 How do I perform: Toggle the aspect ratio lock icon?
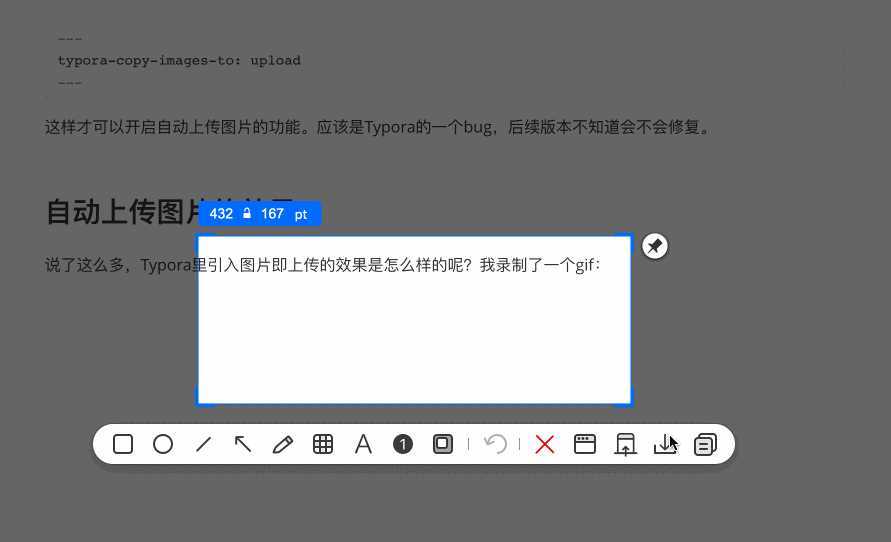click(247, 214)
